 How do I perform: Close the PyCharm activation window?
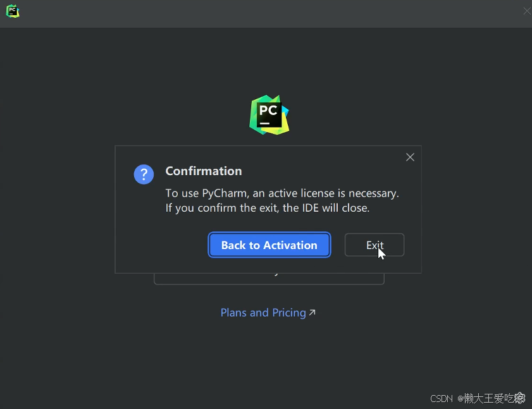coord(526,11)
